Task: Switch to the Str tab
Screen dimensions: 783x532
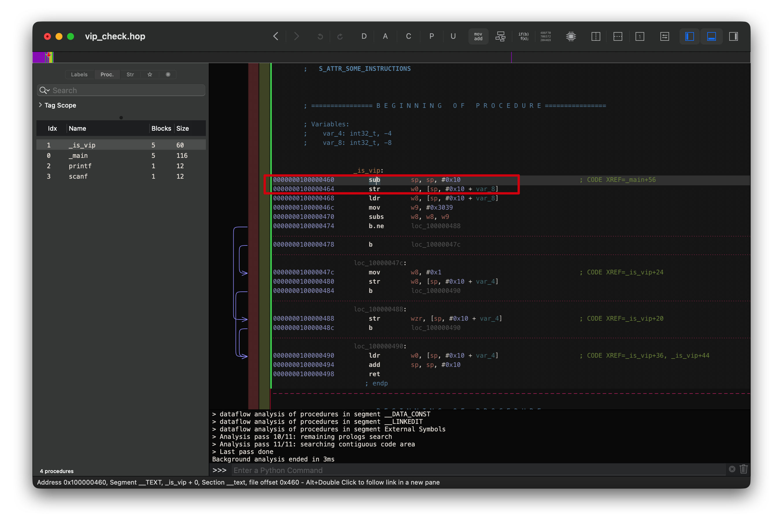Action: [x=130, y=75]
